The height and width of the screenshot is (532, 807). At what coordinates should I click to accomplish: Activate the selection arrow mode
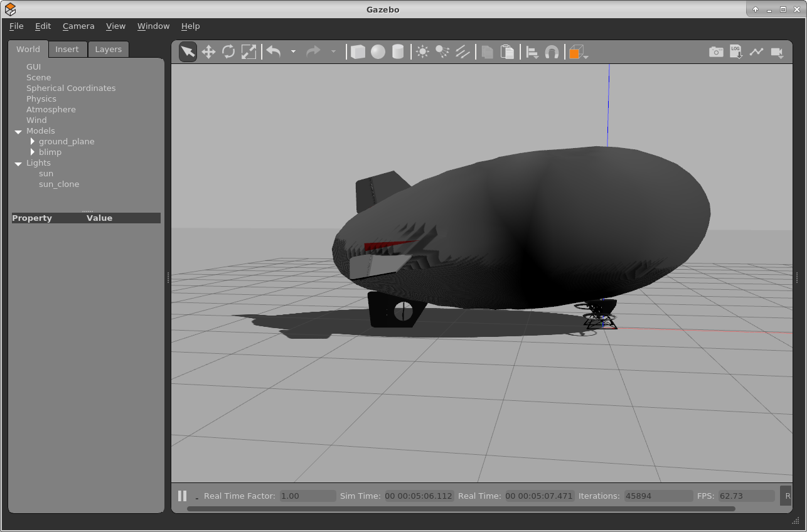[188, 52]
